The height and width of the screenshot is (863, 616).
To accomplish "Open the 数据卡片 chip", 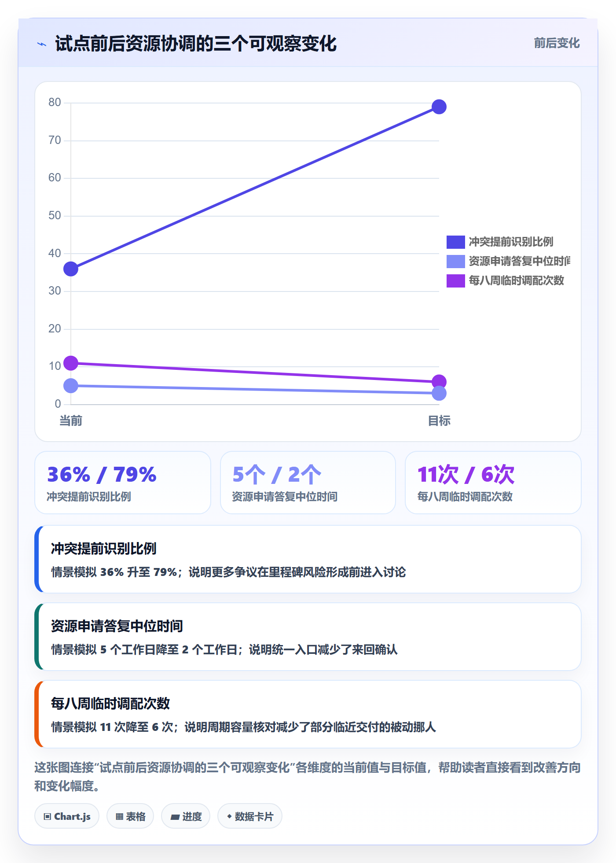I will [250, 816].
